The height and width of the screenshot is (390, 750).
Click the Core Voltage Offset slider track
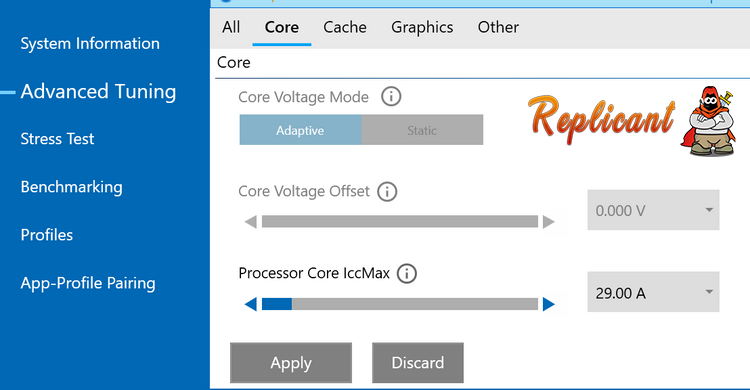click(x=400, y=222)
